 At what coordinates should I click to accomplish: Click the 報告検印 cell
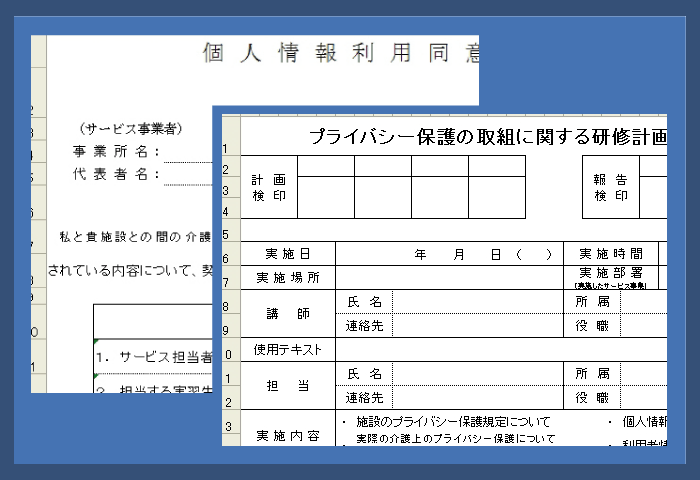tap(610, 187)
